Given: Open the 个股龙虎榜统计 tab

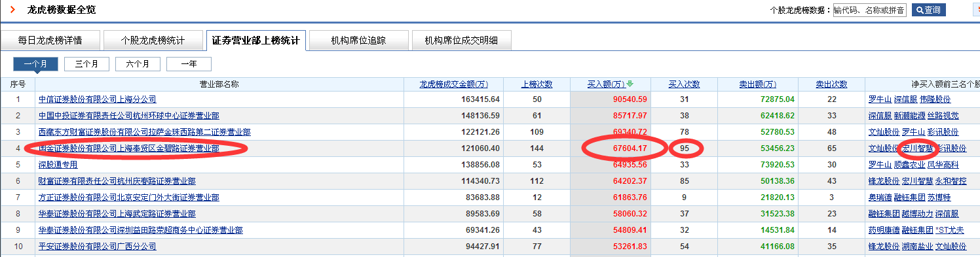Looking at the screenshot, I should tap(153, 41).
